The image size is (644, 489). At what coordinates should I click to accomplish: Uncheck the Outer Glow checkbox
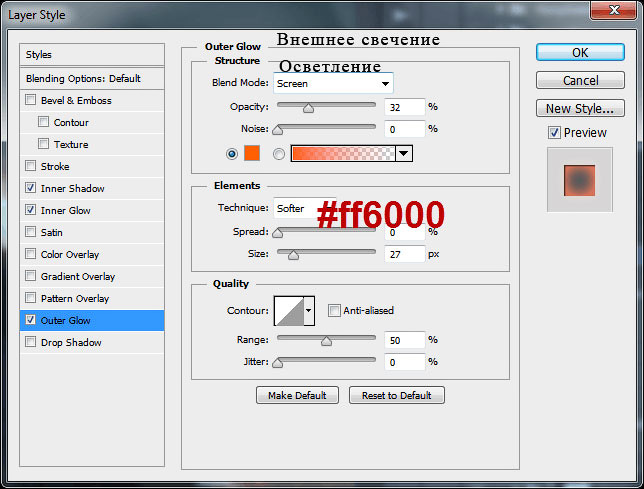[x=30, y=320]
